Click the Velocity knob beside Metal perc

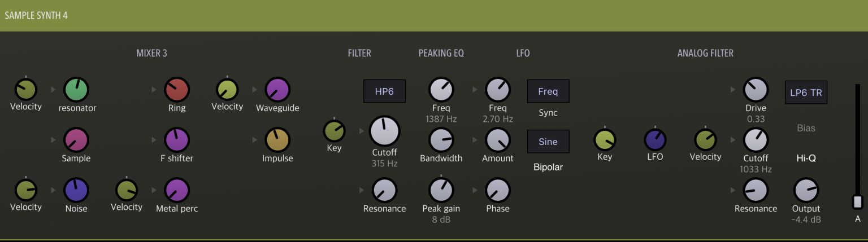[127, 190]
